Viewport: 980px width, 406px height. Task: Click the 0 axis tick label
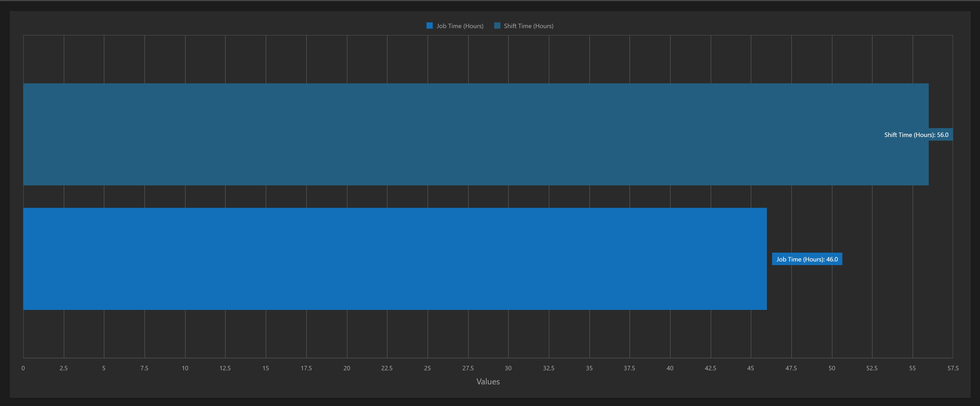tap(23, 368)
